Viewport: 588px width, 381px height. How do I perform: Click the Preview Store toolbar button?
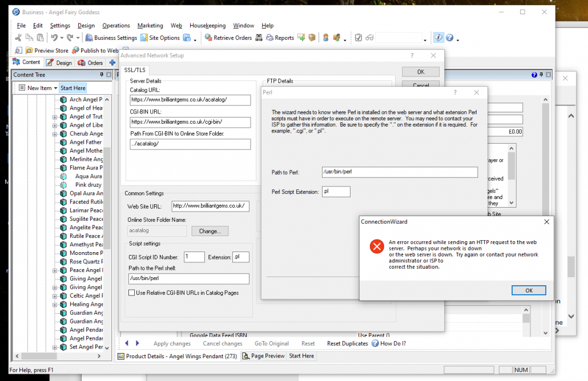pos(47,51)
